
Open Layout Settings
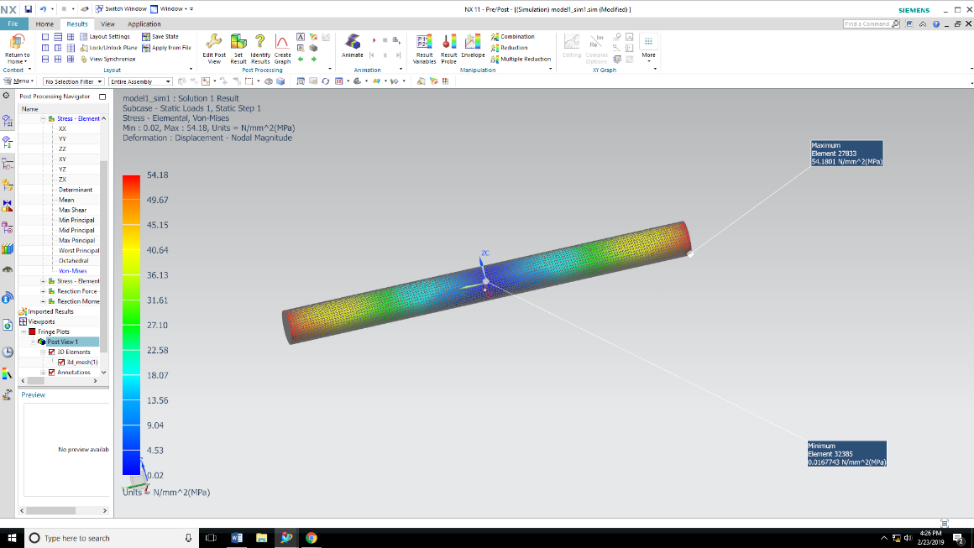point(104,37)
